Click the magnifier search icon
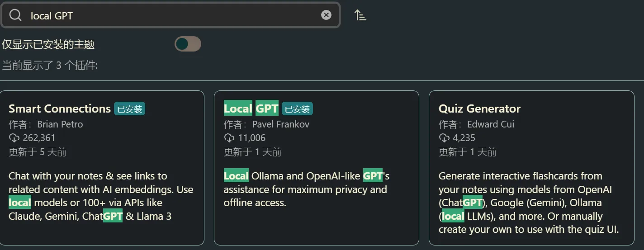This screenshot has width=644, height=250. pyautogui.click(x=15, y=15)
